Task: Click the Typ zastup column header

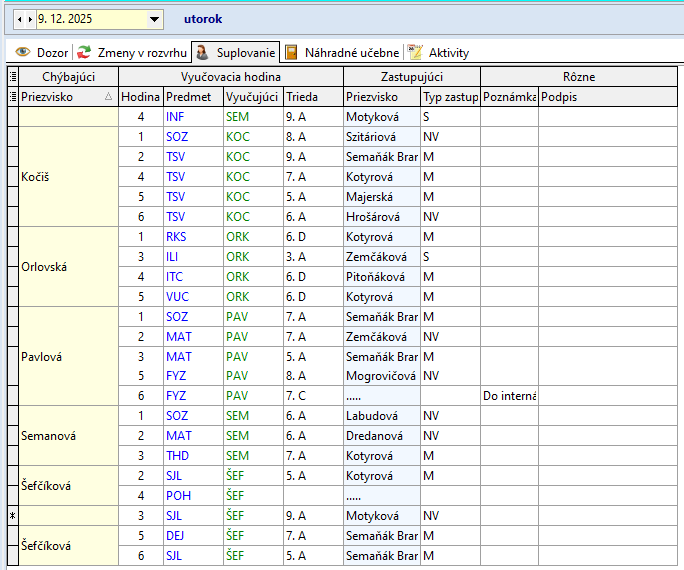Action: coord(450,97)
